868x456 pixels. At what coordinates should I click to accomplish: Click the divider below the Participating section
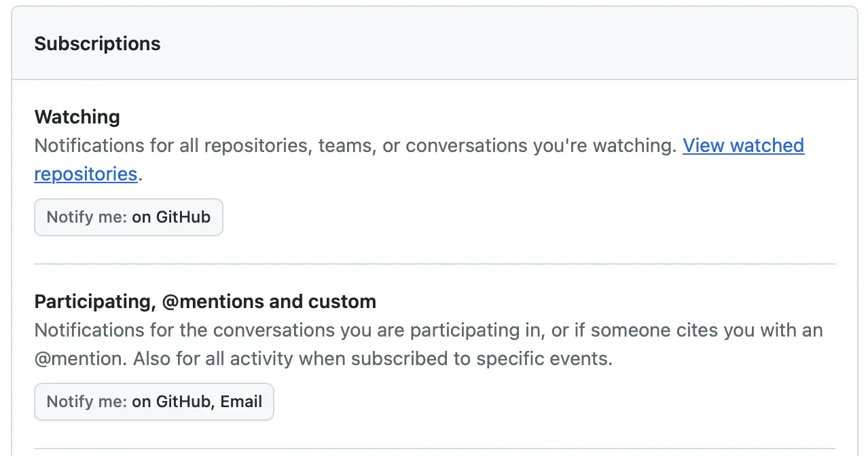click(x=435, y=449)
